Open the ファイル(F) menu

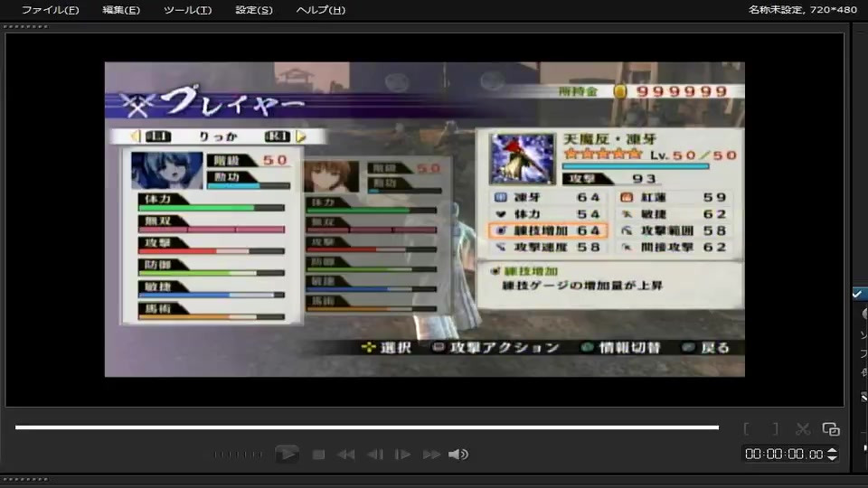click(50, 10)
